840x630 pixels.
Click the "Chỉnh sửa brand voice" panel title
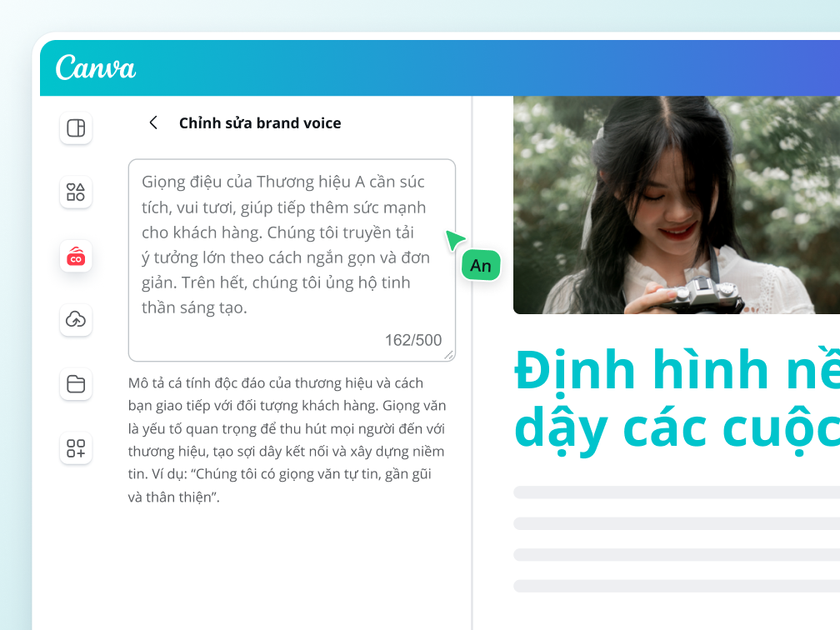click(260, 123)
